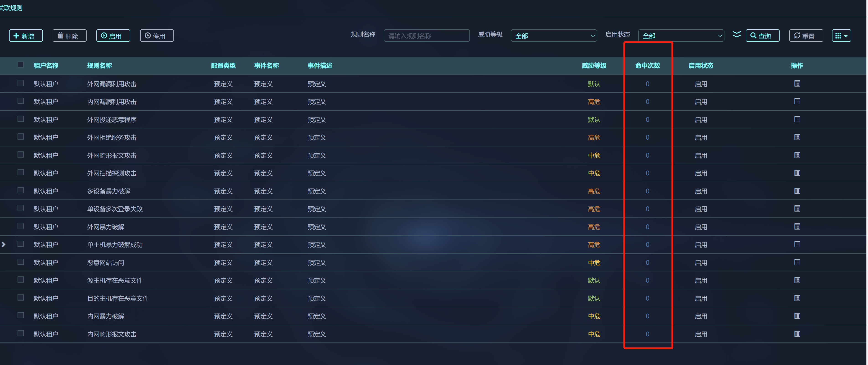Viewport: 868px width, 365px height.
Task: Open the 启用状态 dropdown
Action: pyautogui.click(x=681, y=36)
